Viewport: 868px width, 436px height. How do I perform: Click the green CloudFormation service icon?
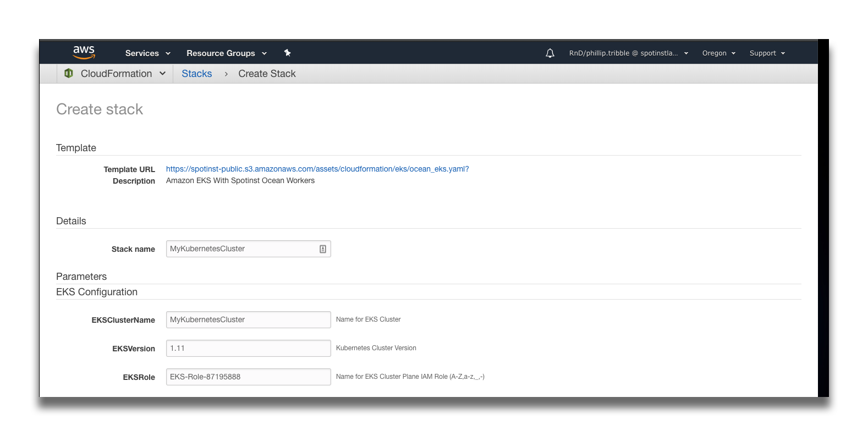click(69, 74)
